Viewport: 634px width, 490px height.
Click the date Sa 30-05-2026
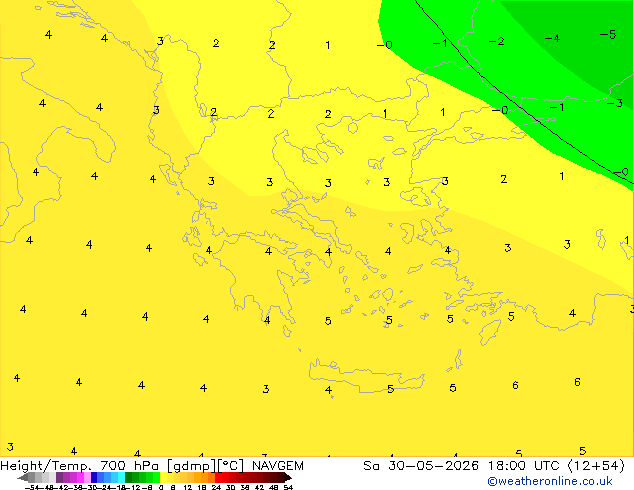click(x=421, y=466)
